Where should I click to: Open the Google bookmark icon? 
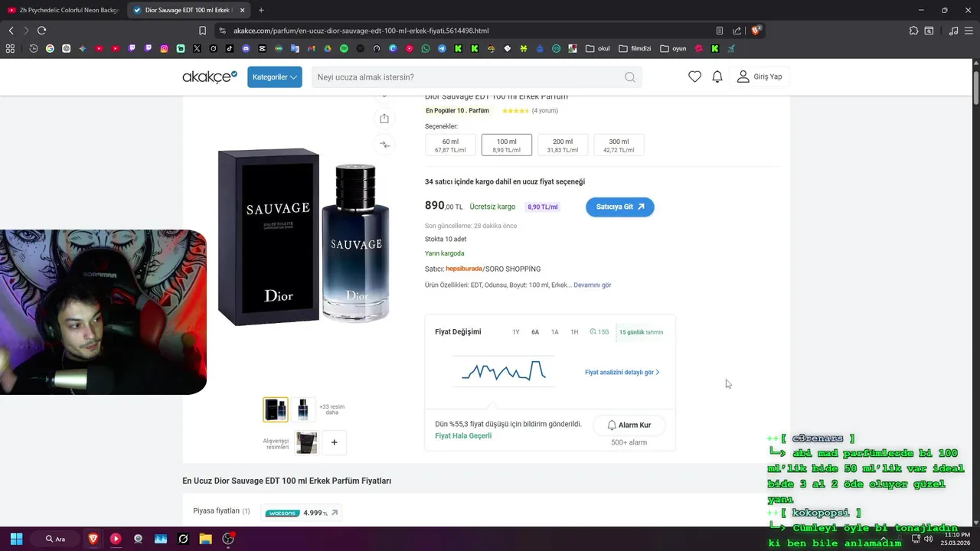coord(50,48)
